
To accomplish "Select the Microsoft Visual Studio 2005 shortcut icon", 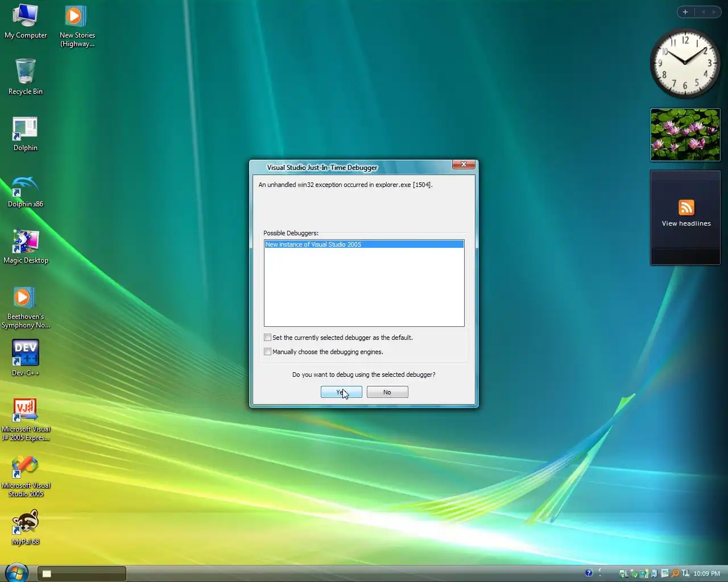I will 25,476.
